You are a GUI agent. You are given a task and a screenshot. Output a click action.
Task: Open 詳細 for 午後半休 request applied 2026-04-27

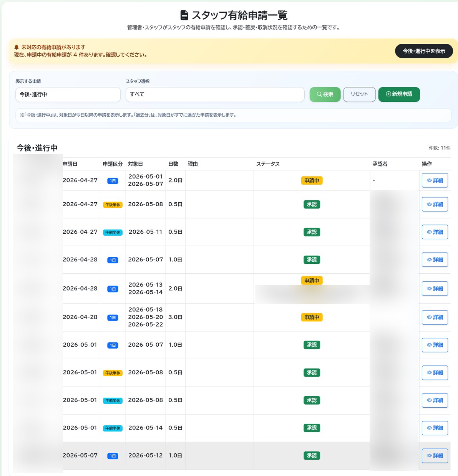(x=435, y=205)
